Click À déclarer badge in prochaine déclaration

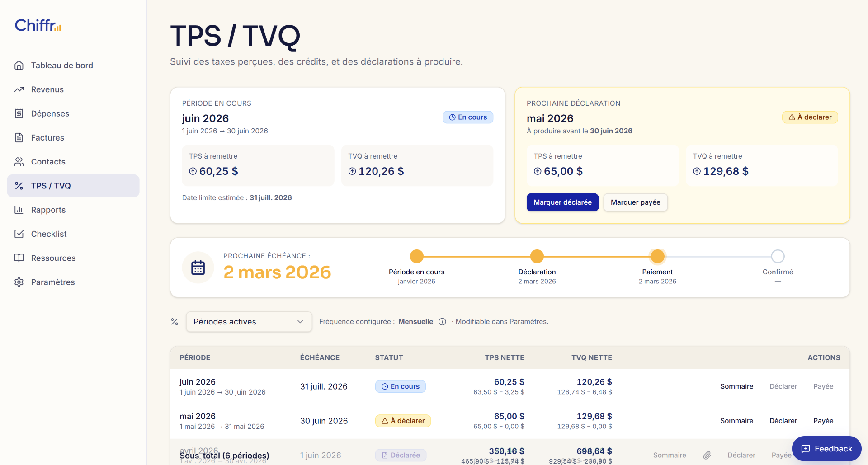click(x=810, y=117)
